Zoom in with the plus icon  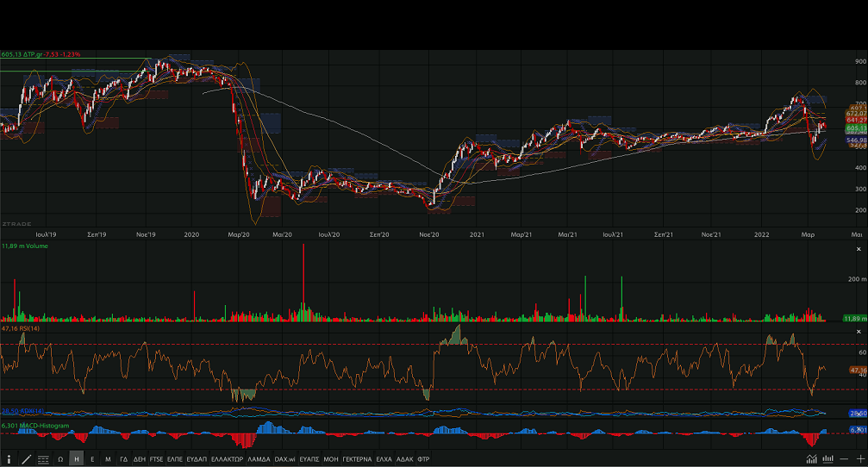tap(860, 458)
